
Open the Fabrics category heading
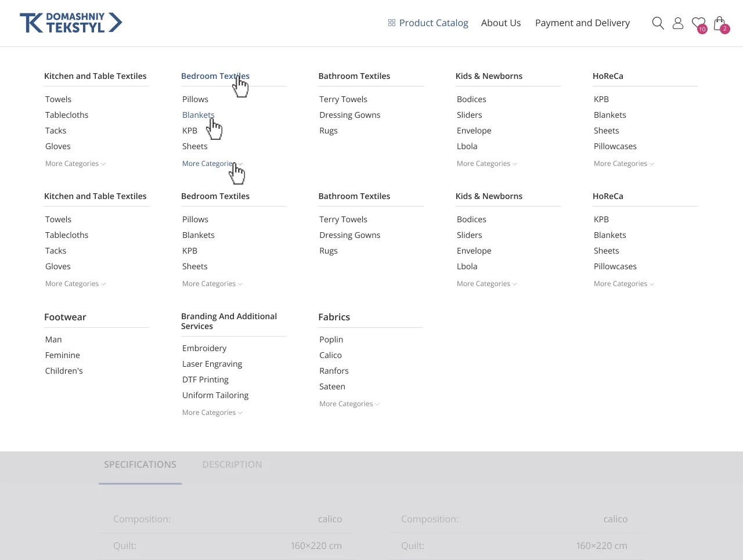pyautogui.click(x=334, y=317)
